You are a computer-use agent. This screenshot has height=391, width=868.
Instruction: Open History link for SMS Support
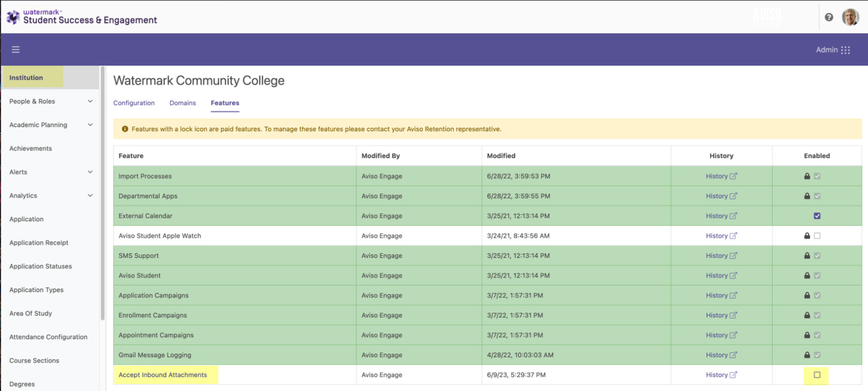[721, 256]
